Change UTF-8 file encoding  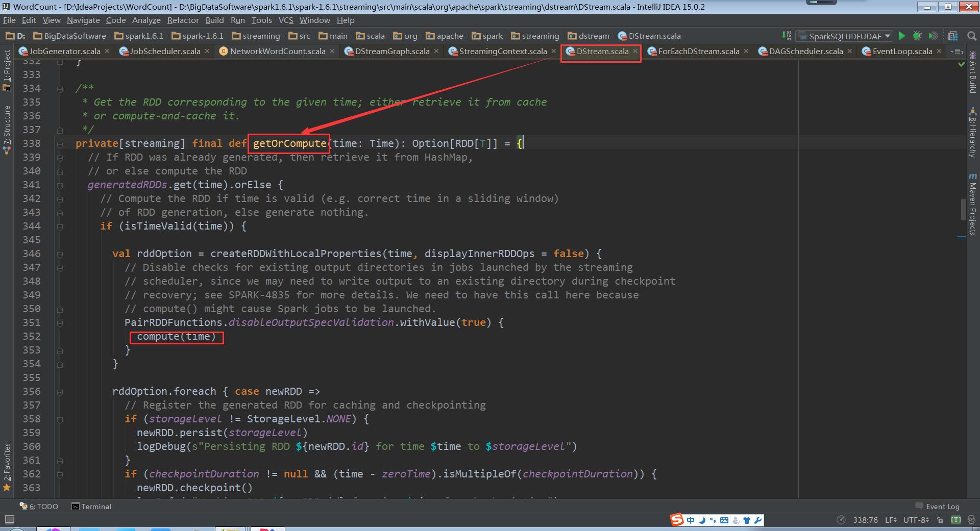(916, 520)
